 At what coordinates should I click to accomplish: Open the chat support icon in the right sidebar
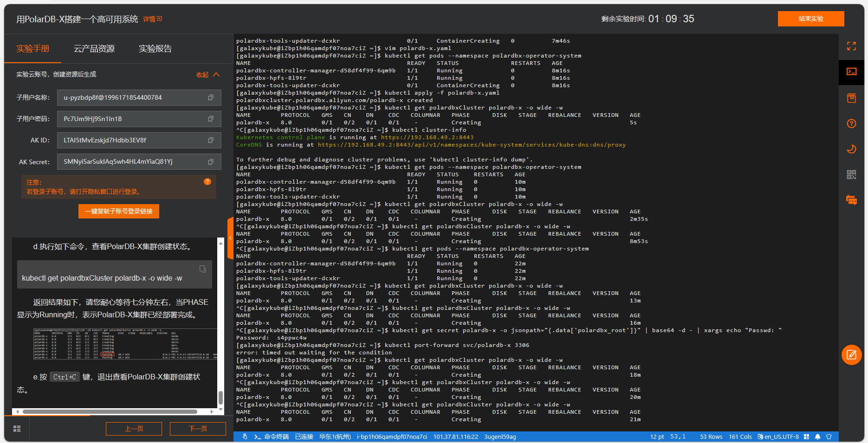click(851, 200)
